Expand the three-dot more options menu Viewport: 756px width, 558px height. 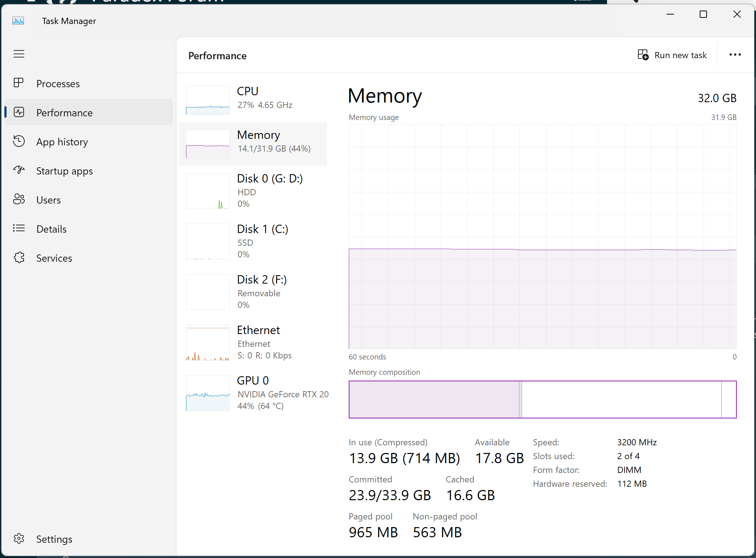(735, 55)
